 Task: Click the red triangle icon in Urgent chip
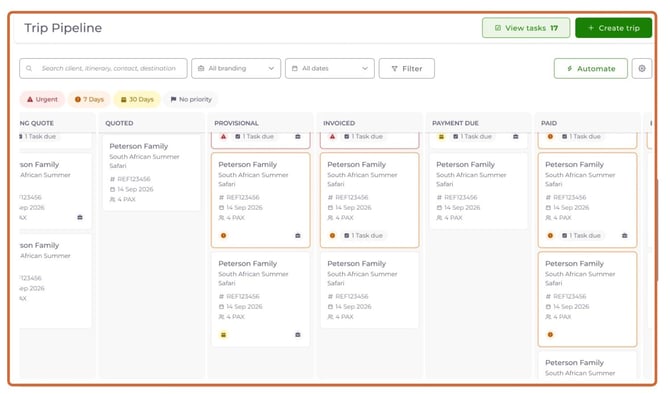click(30, 99)
